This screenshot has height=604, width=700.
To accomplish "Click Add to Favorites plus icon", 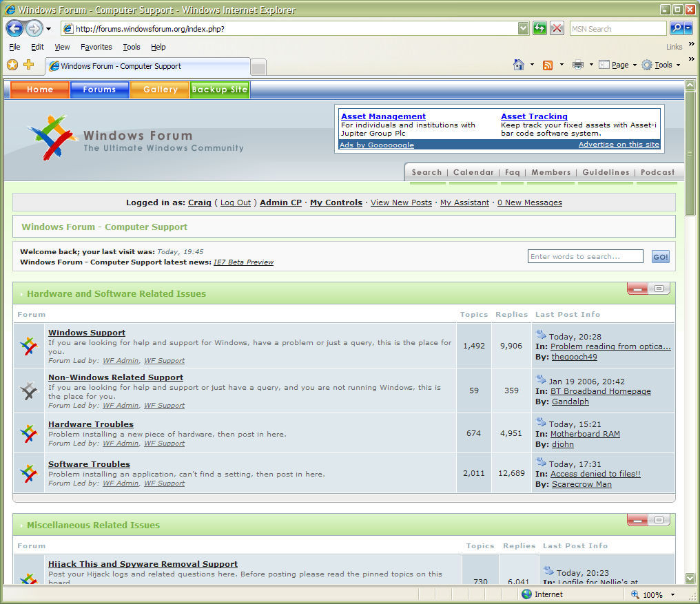I will coord(28,65).
